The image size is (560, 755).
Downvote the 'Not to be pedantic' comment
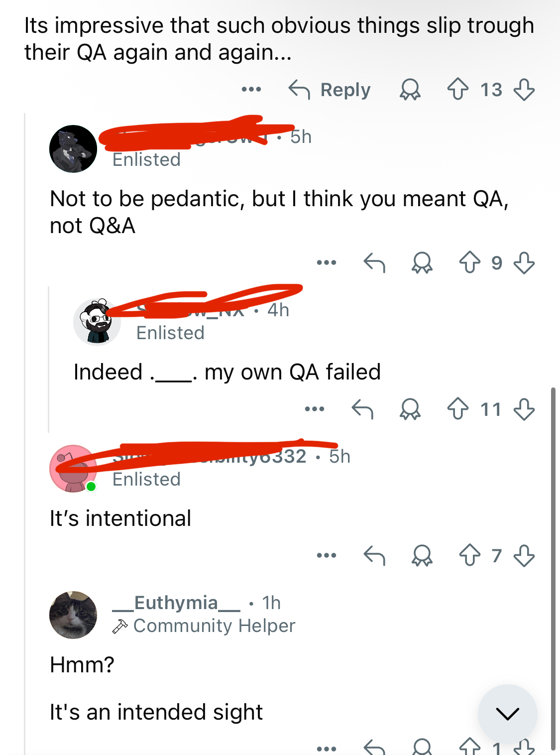click(x=524, y=262)
